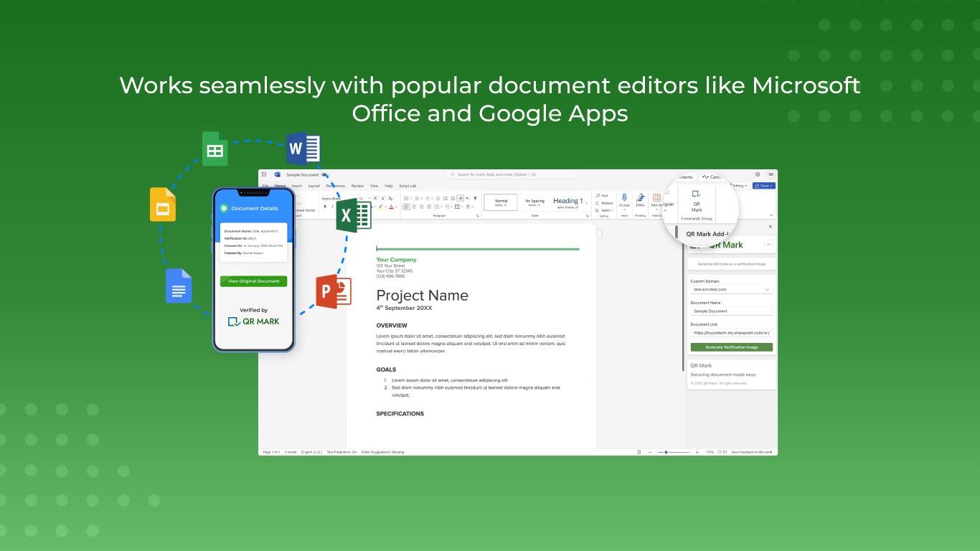Screen dimensions: 980x551
Task: Toggle Editor Suggestions in the status bar
Action: [x=383, y=452]
